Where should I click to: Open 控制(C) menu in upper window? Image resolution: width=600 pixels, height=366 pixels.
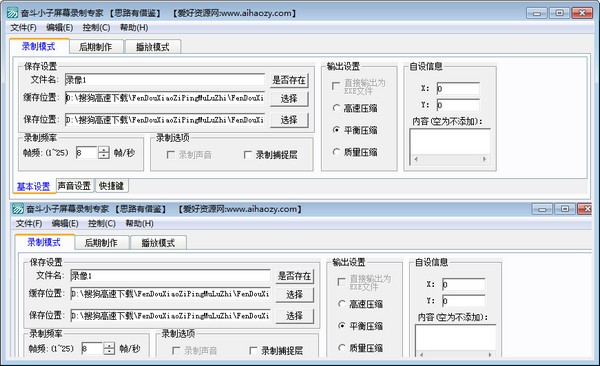click(96, 28)
